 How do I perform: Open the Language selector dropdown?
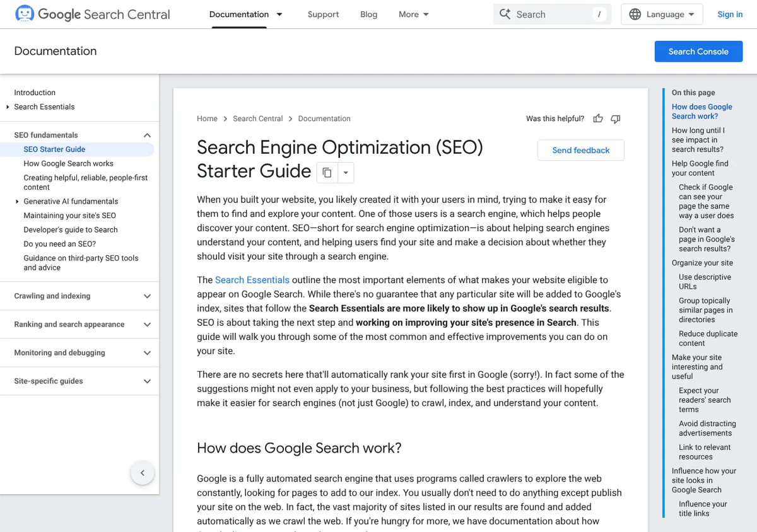point(662,14)
